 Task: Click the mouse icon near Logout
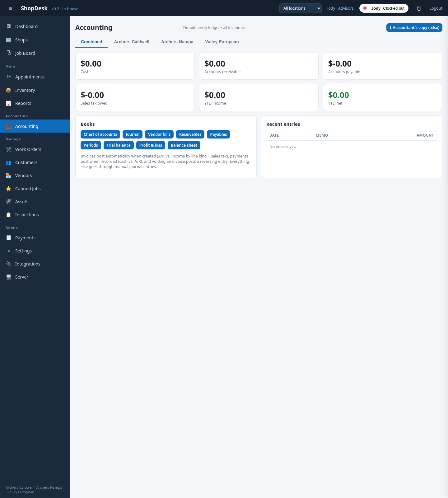tap(419, 8)
